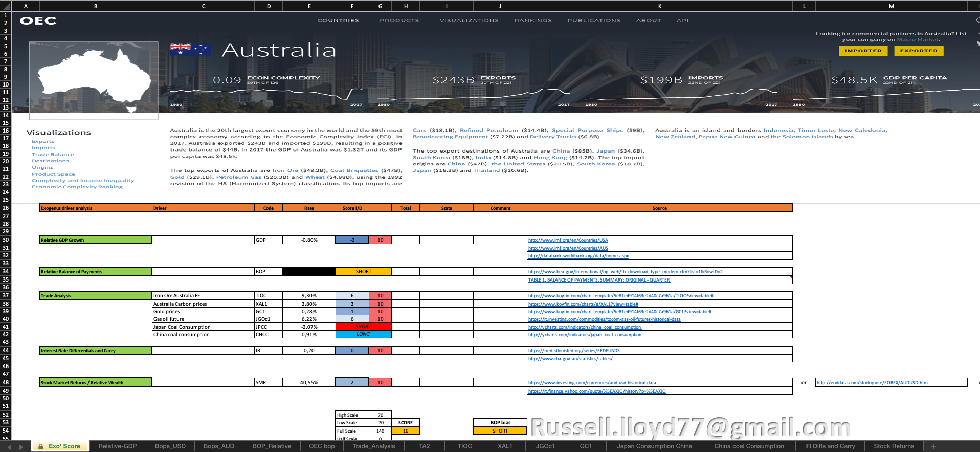Go to next sheet with right arrow

[x=21, y=447]
